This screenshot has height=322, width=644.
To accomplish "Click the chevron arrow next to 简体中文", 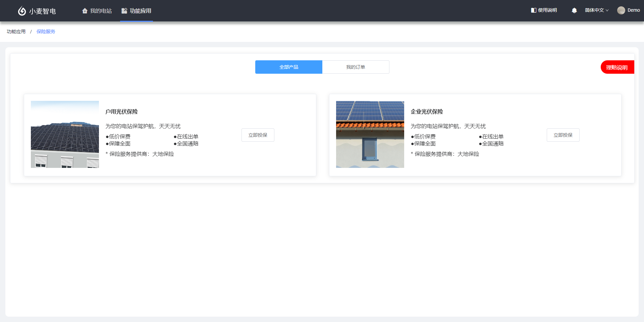I will tap(607, 10).
